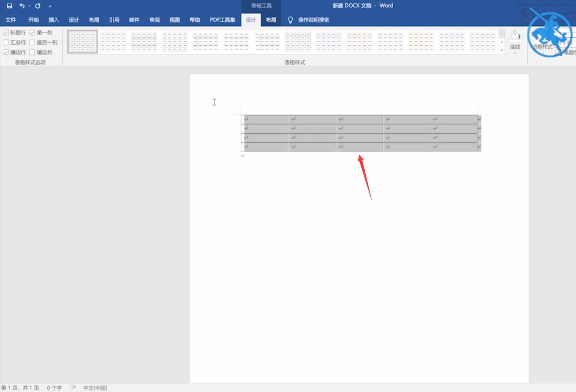Click the 中文(中国) language indicator
The height and width of the screenshot is (392, 576).
click(95, 388)
